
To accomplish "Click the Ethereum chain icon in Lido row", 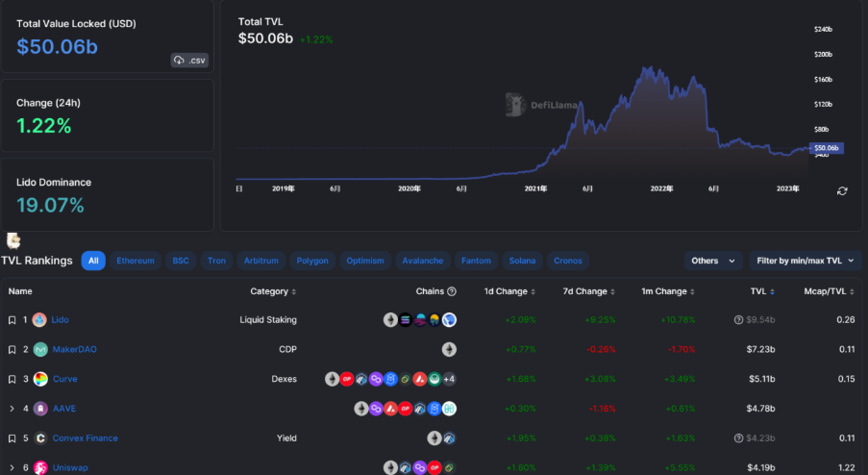I will [390, 320].
